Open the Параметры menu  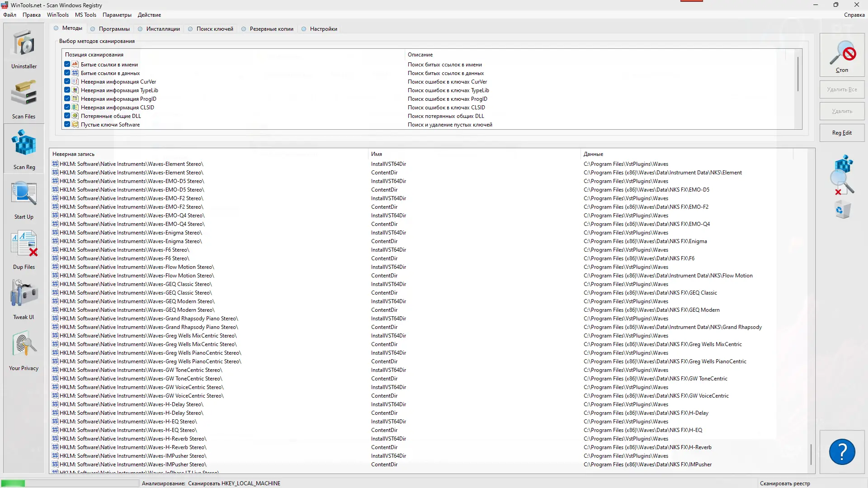[x=117, y=15]
